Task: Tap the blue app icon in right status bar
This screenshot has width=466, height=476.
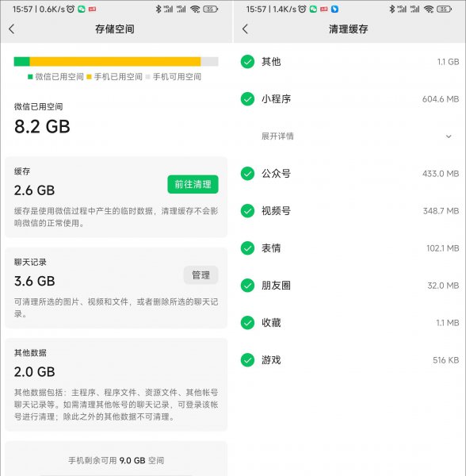Action: coord(334,9)
